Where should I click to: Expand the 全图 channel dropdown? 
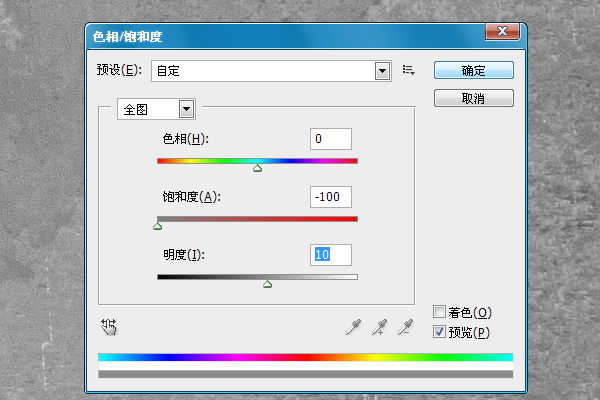tap(157, 109)
